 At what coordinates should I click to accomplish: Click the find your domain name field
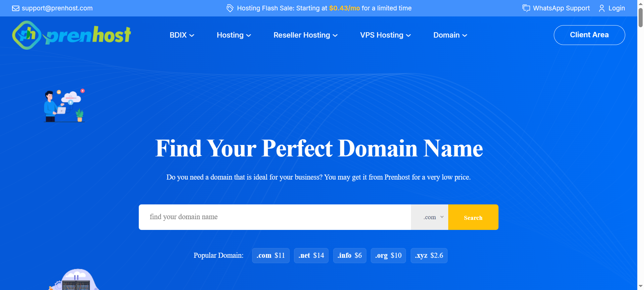pyautogui.click(x=275, y=217)
